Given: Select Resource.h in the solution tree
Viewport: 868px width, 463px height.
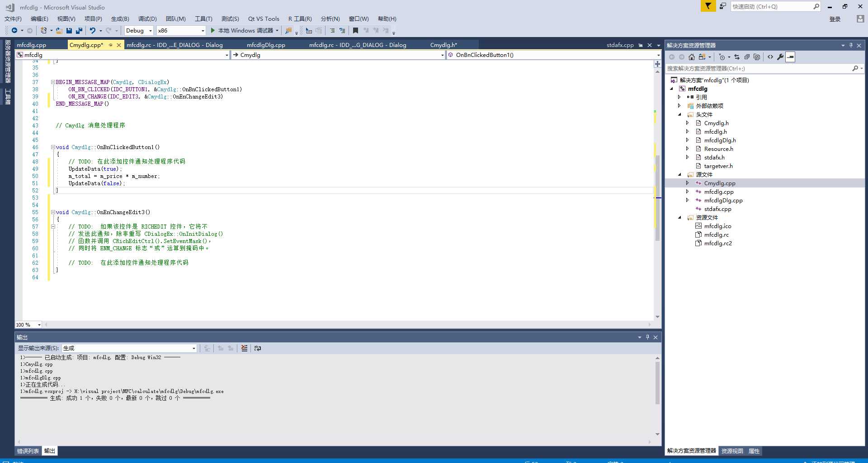Looking at the screenshot, I should [x=718, y=149].
